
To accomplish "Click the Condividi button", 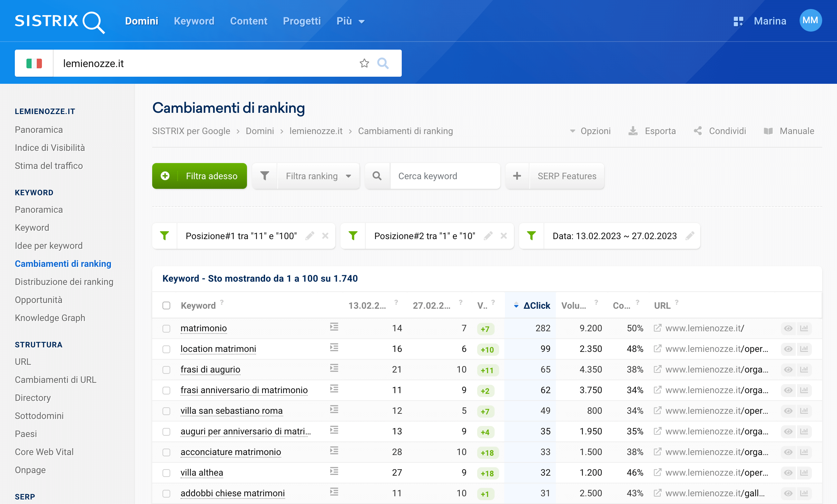I will pos(720,131).
